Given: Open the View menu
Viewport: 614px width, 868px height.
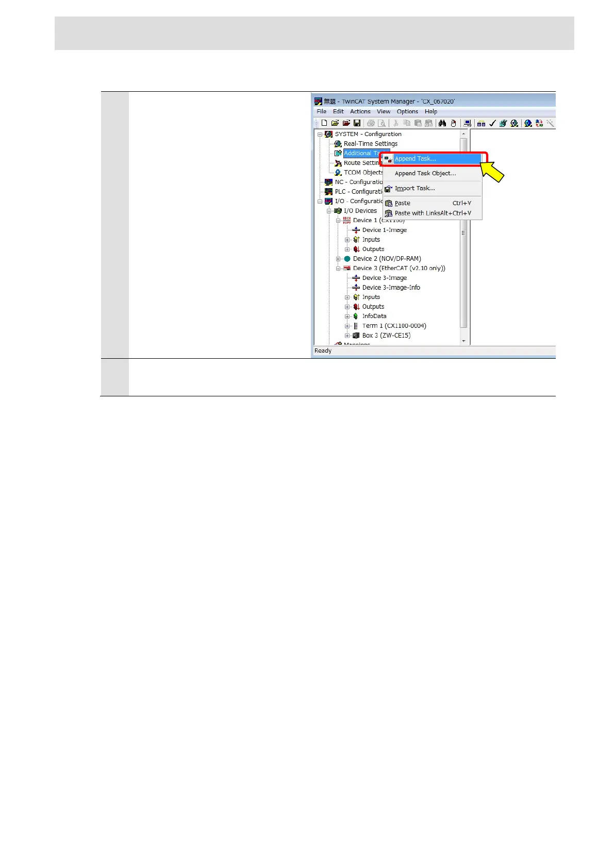Looking at the screenshot, I should [x=384, y=111].
